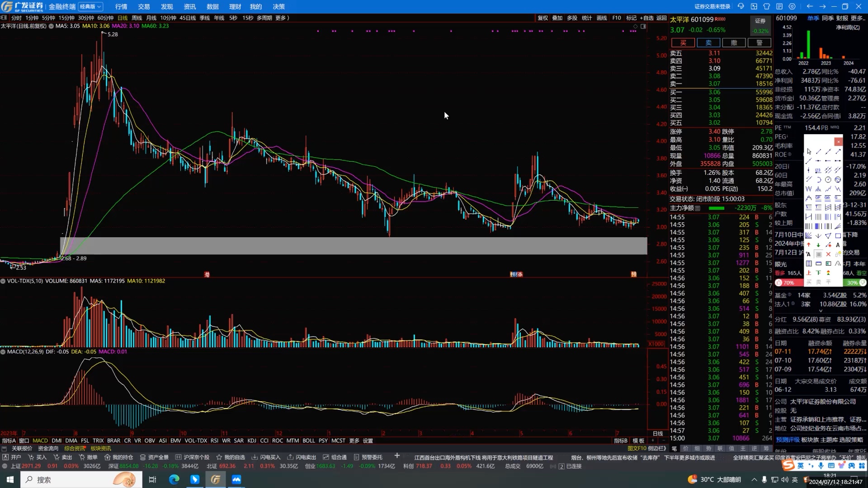Open the 经典版 version dropdown
This screenshot has width=868, height=488.
90,6
